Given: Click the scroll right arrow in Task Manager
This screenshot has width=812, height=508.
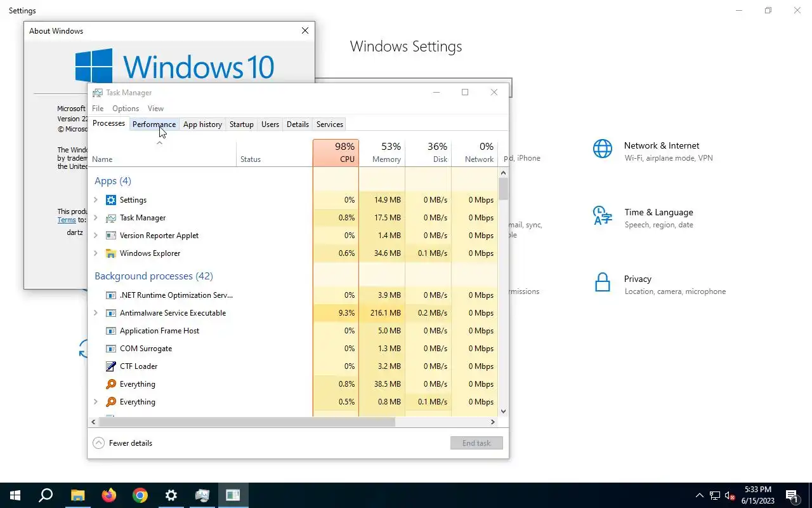Looking at the screenshot, I should pos(493,422).
